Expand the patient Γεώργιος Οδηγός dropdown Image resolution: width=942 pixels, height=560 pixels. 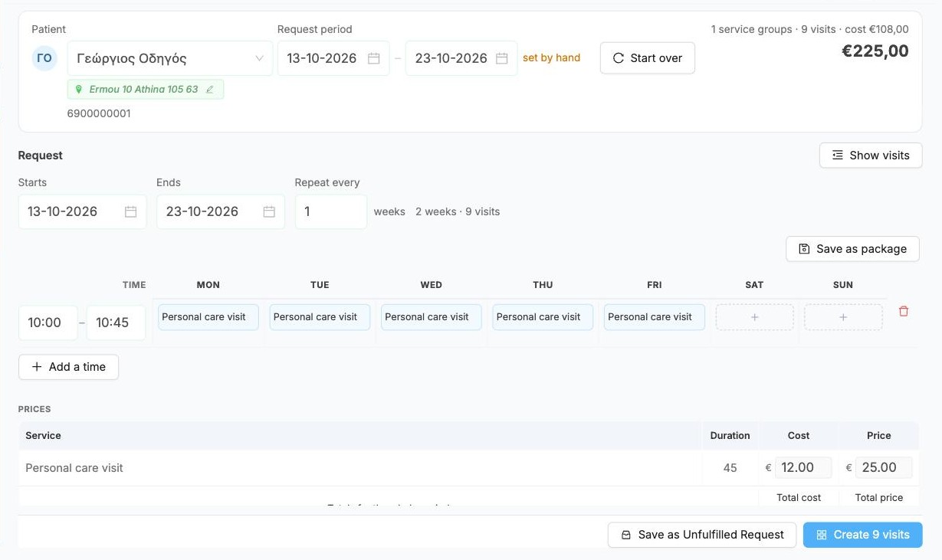[x=170, y=58]
